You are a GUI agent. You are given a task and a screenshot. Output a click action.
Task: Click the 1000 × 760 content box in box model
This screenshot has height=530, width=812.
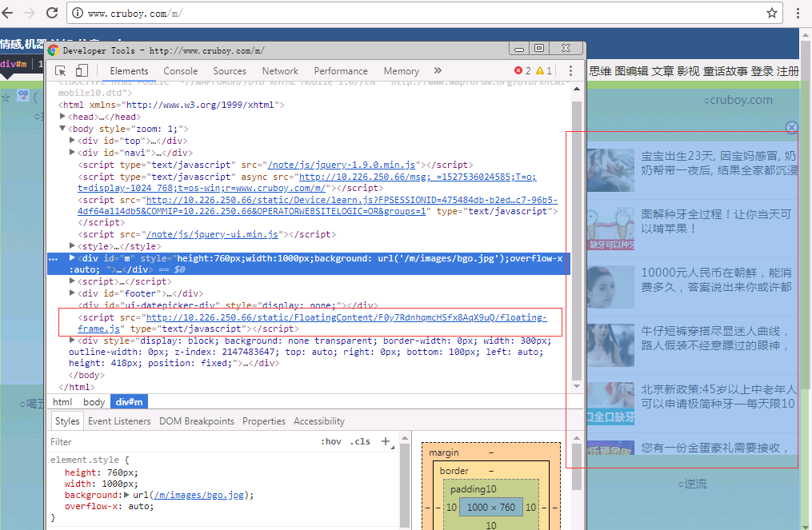[x=490, y=508]
